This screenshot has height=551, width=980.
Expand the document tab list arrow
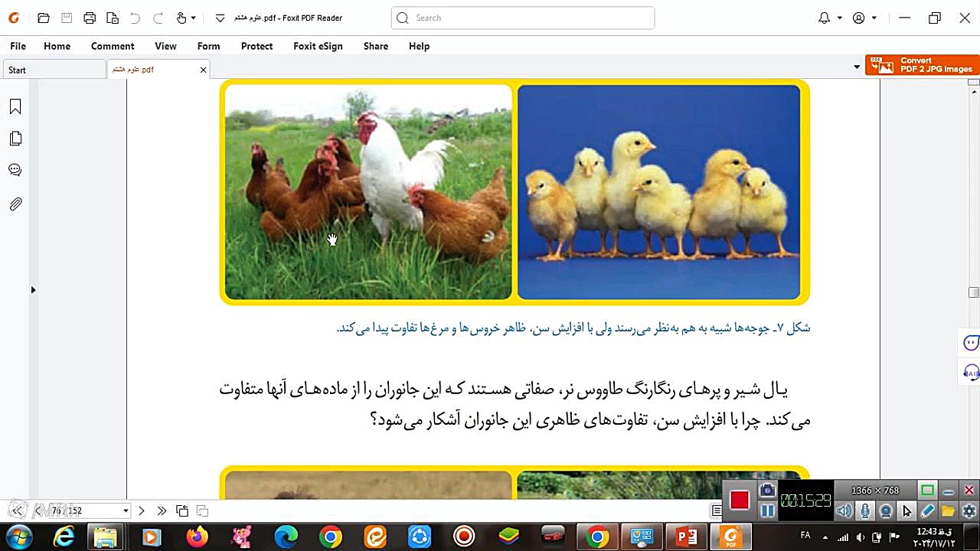[x=857, y=67]
